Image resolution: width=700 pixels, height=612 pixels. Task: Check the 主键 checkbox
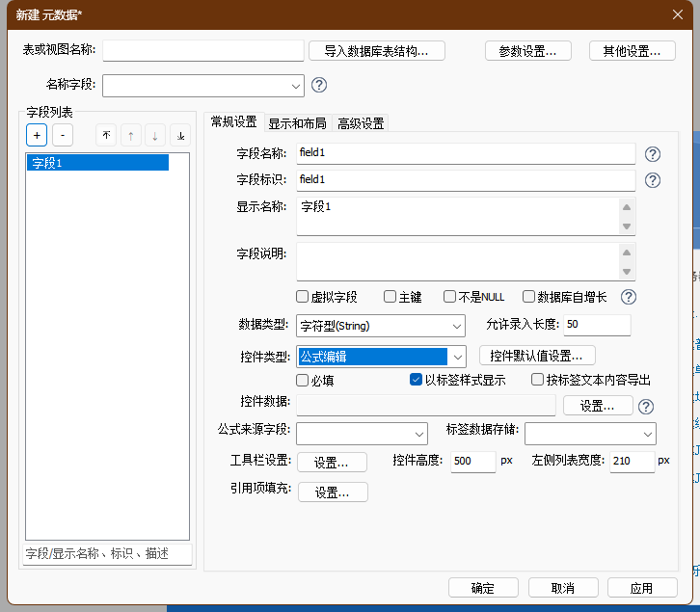[390, 297]
